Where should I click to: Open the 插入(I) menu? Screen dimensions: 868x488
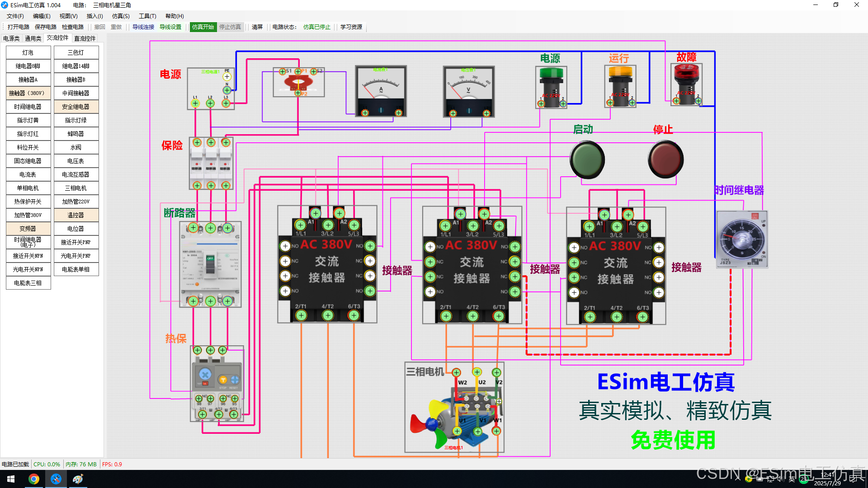pos(94,16)
